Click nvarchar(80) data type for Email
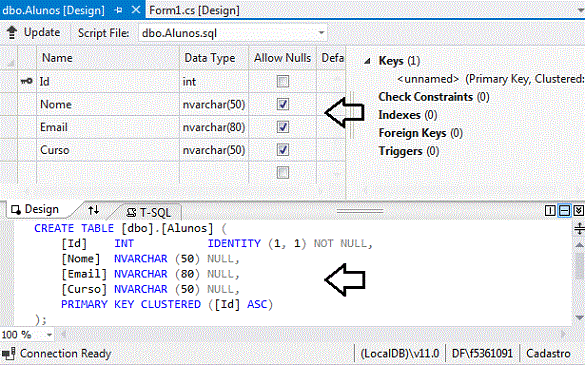This screenshot has width=585, height=365. 214,127
